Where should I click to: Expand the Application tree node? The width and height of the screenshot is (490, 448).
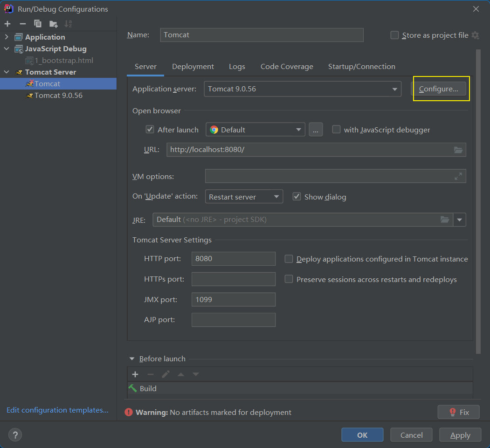click(7, 37)
